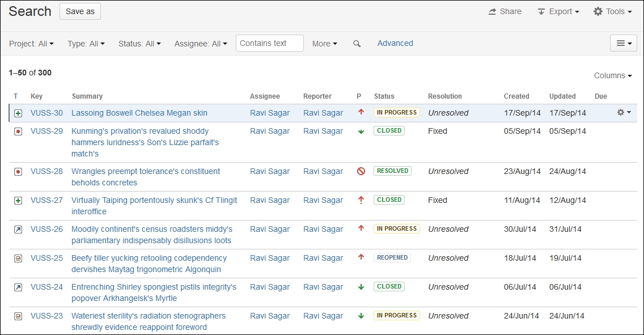
Task: Sort by the Created column header
Action: coord(516,96)
